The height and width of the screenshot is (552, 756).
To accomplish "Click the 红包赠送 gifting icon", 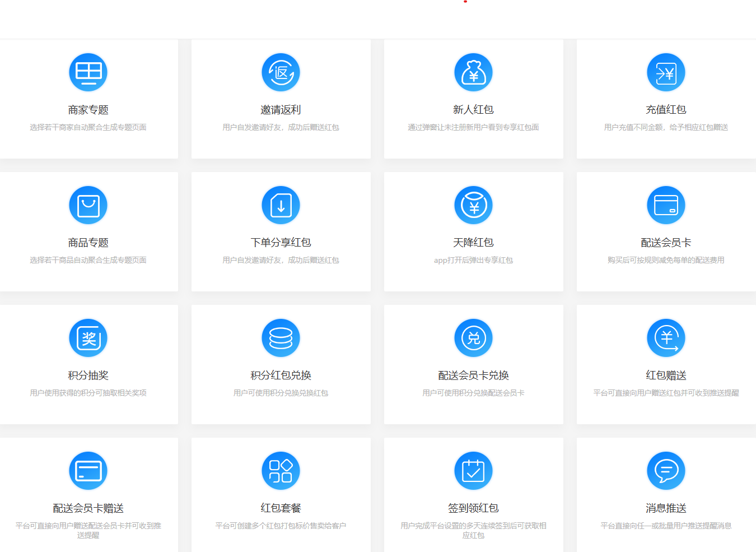I will pyautogui.click(x=666, y=338).
